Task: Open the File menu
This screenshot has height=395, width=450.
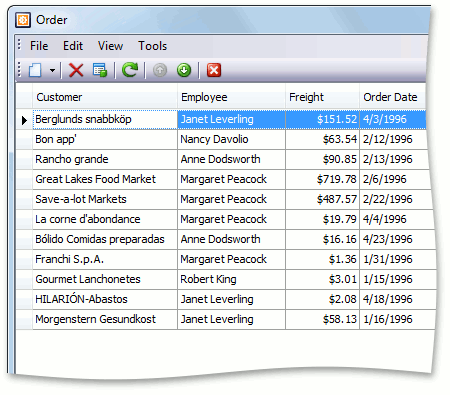Action: tap(39, 46)
